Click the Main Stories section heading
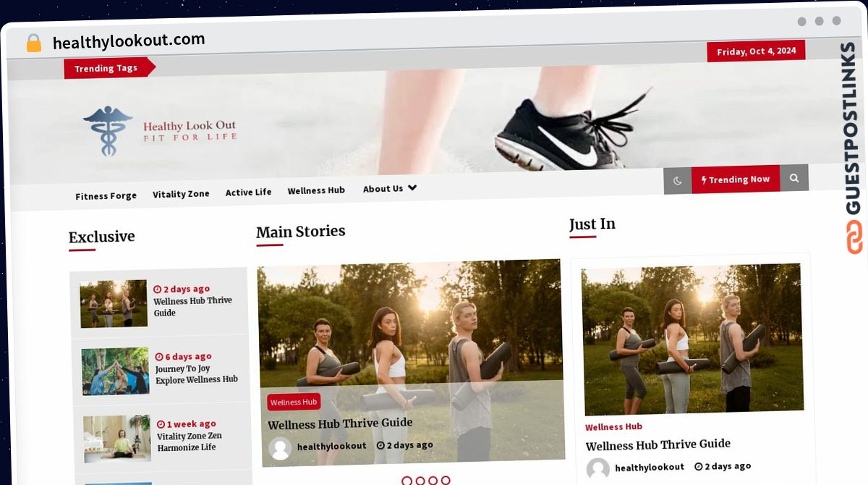Screen dimensions: 868x485 [x=301, y=232]
